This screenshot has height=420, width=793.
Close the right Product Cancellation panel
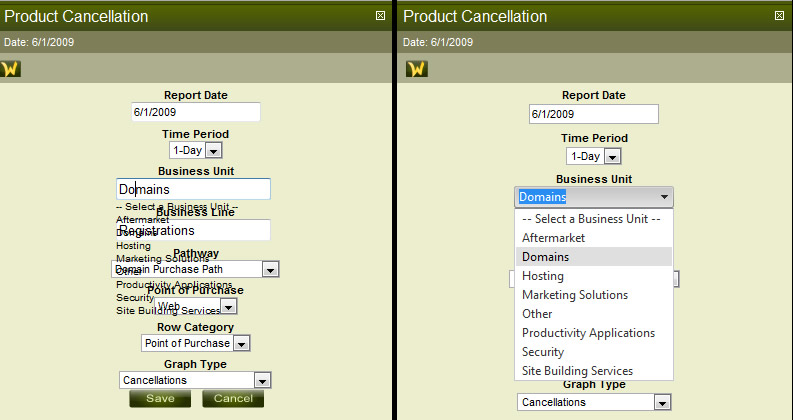(779, 16)
